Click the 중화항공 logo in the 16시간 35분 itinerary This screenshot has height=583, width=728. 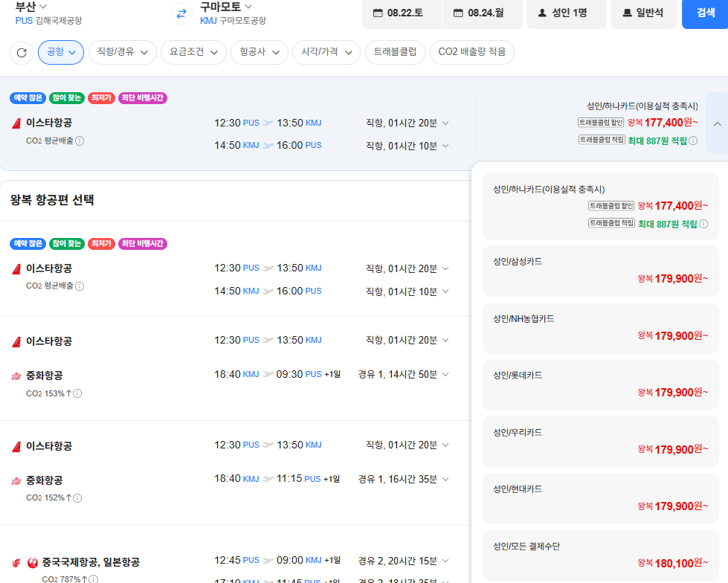pos(16,480)
